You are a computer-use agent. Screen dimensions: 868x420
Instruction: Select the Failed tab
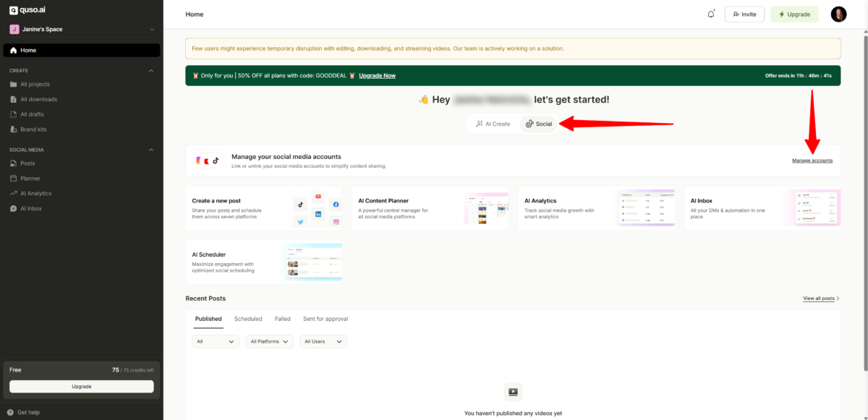pyautogui.click(x=283, y=319)
